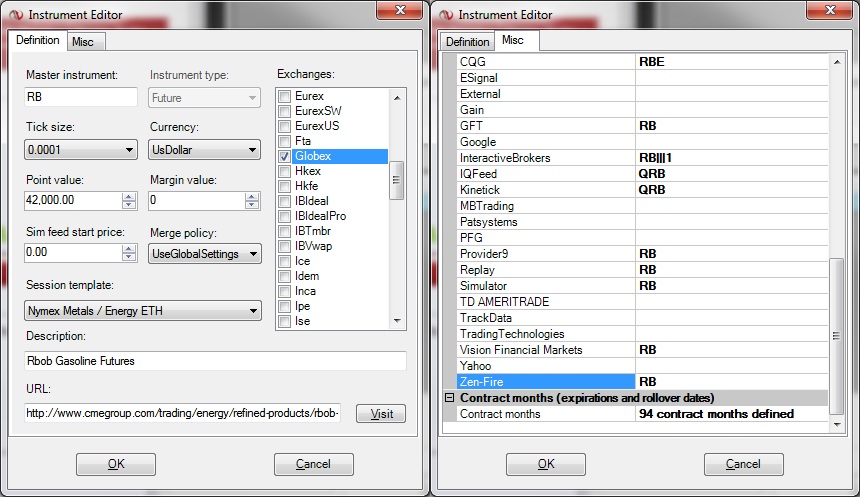Image resolution: width=860 pixels, height=497 pixels.
Task: Close the left Instrument Editor window
Action: (x=400, y=10)
